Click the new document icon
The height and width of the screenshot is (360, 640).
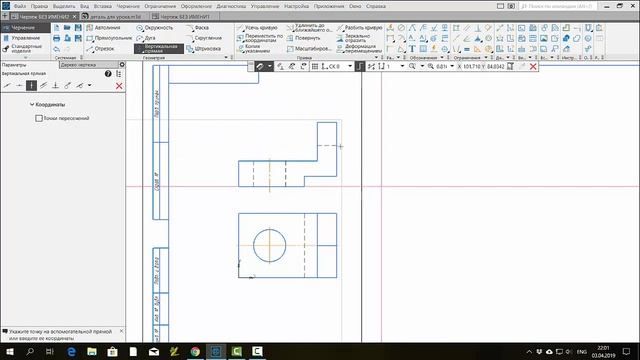pos(57,28)
